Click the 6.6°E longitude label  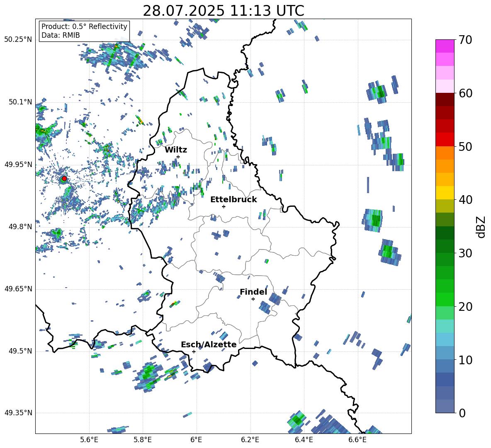pos(357,440)
